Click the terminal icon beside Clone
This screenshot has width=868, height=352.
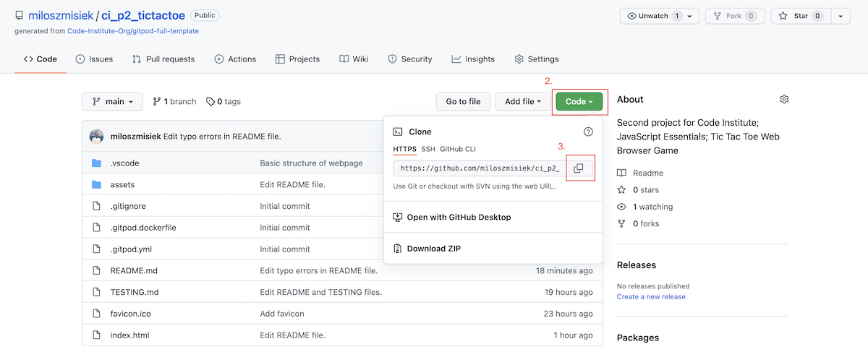point(398,132)
